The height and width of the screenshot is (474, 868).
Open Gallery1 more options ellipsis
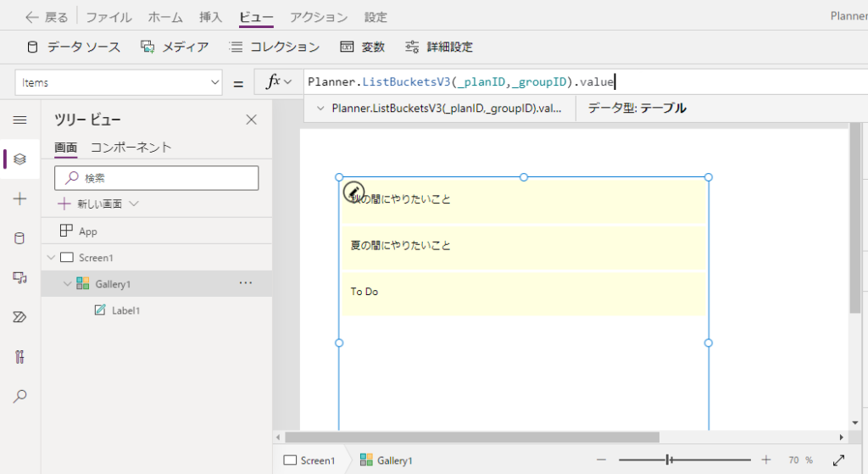(x=246, y=283)
